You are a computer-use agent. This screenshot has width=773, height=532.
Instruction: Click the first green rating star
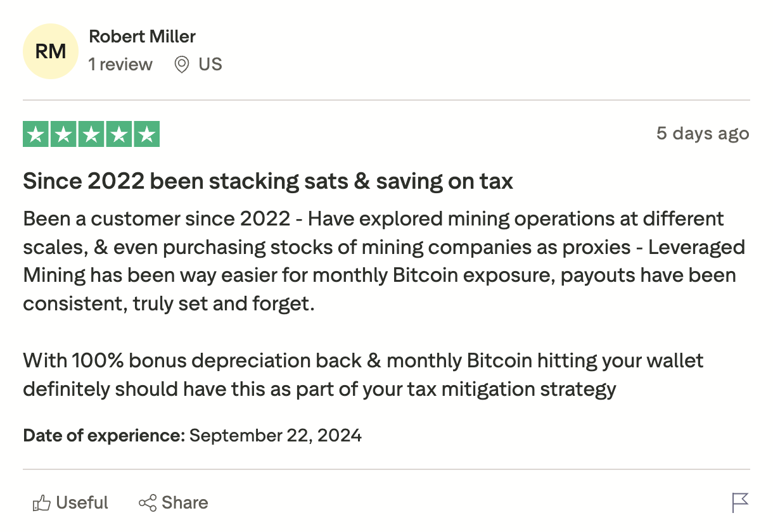click(x=36, y=134)
